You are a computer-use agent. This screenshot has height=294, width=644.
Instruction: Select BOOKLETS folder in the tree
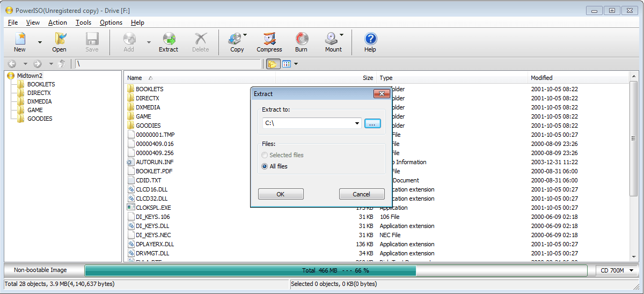click(x=41, y=84)
